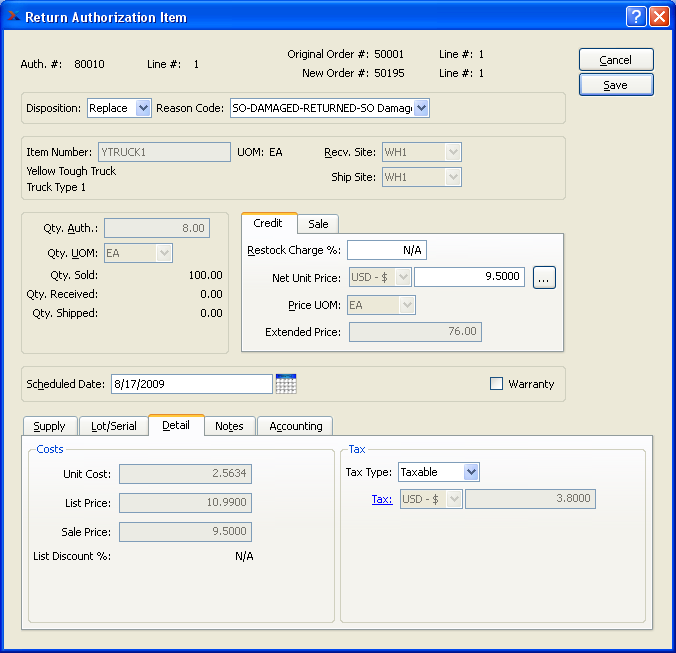Enable the Warranty checkbox
This screenshot has width=676, height=653.
click(x=496, y=384)
